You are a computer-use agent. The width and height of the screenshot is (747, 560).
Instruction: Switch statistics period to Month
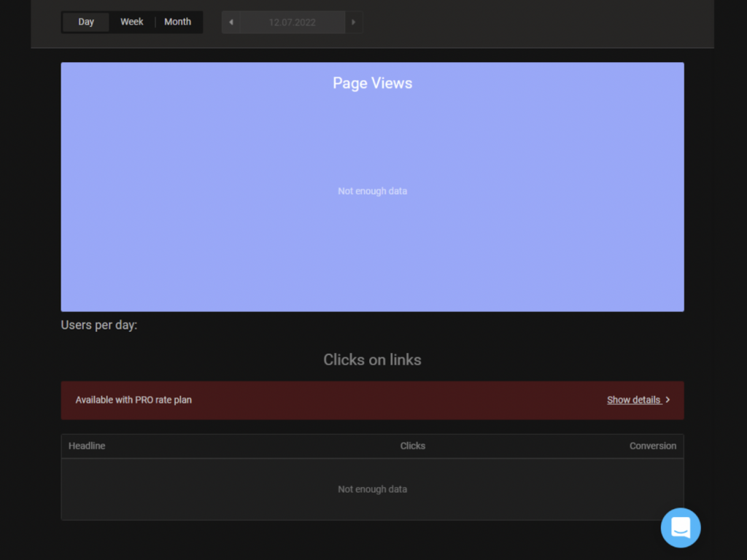point(177,22)
